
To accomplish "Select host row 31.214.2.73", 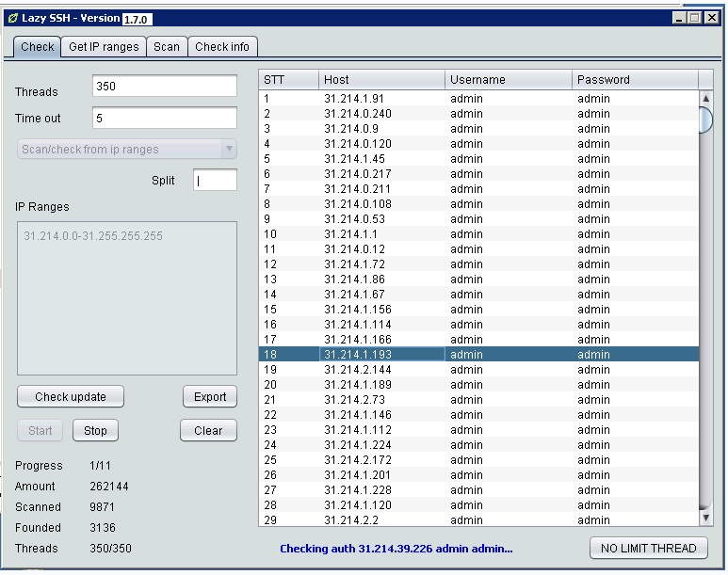I will [x=478, y=400].
